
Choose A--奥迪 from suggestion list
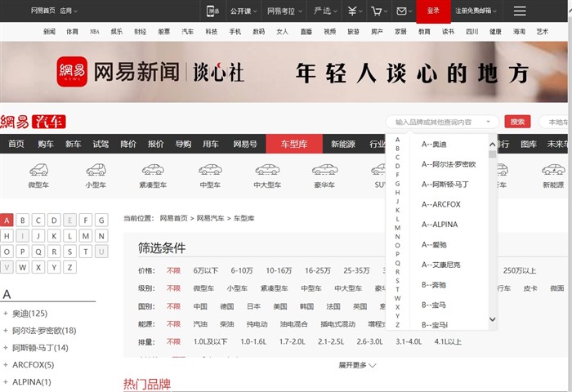[434, 145]
